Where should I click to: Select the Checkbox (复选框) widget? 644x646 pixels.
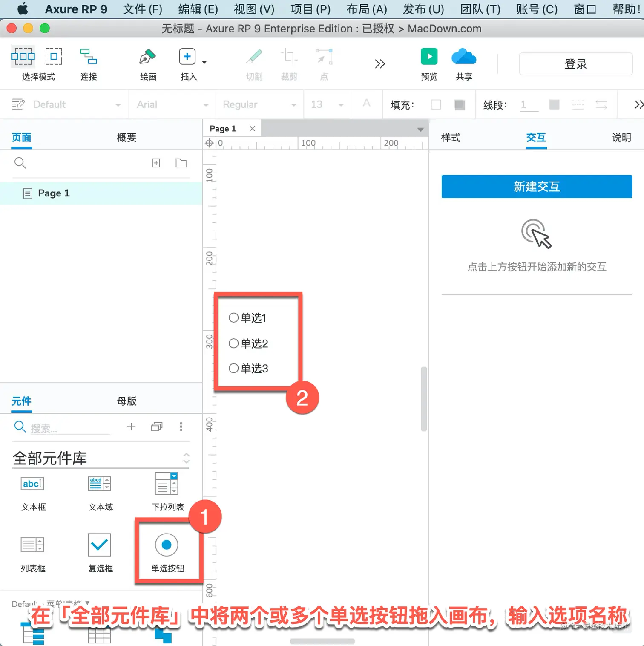point(101,554)
